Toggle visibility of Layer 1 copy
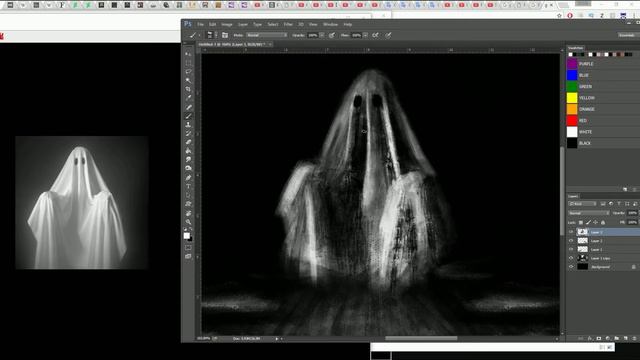The height and width of the screenshot is (360, 640). pos(571,258)
